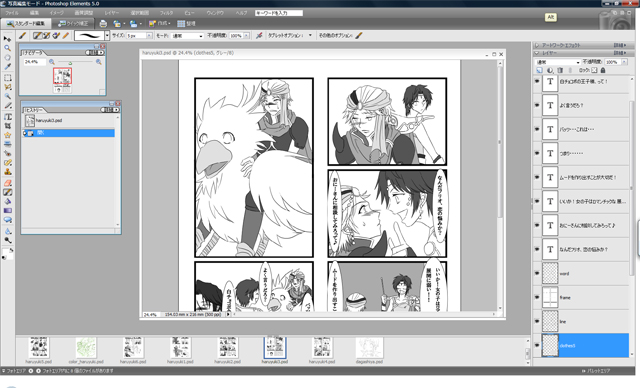Open the brush preset picker dropdown
The width and height of the screenshot is (640, 388).
[x=107, y=36]
